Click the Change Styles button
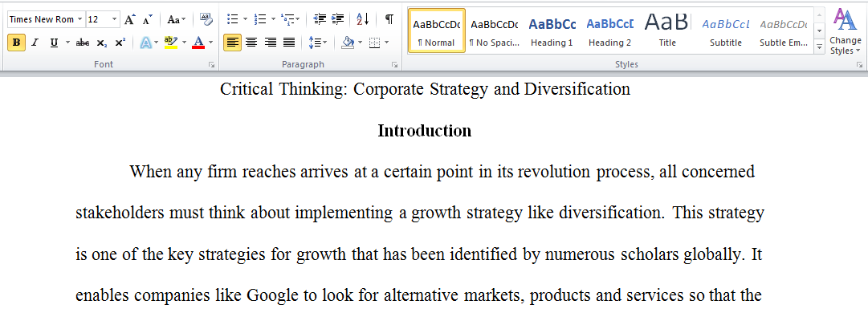 coord(846,31)
